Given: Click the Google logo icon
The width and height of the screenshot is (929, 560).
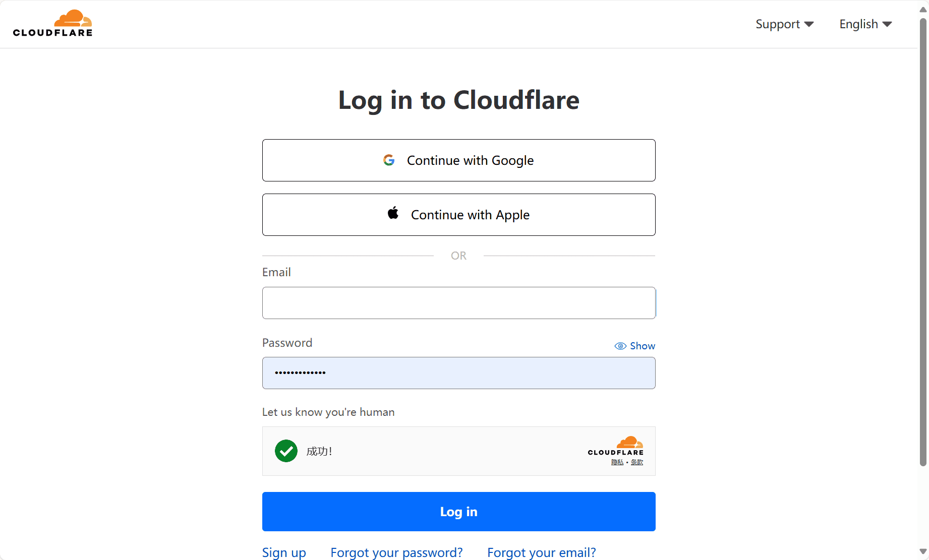Looking at the screenshot, I should pos(389,160).
